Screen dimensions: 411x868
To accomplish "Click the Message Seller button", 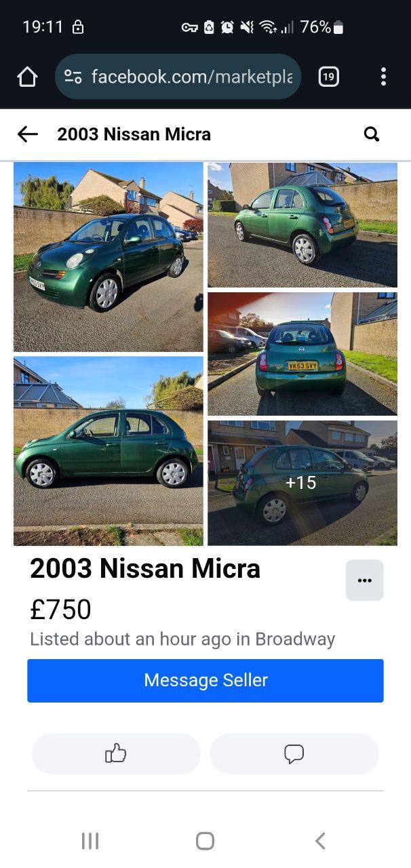I will click(x=206, y=680).
